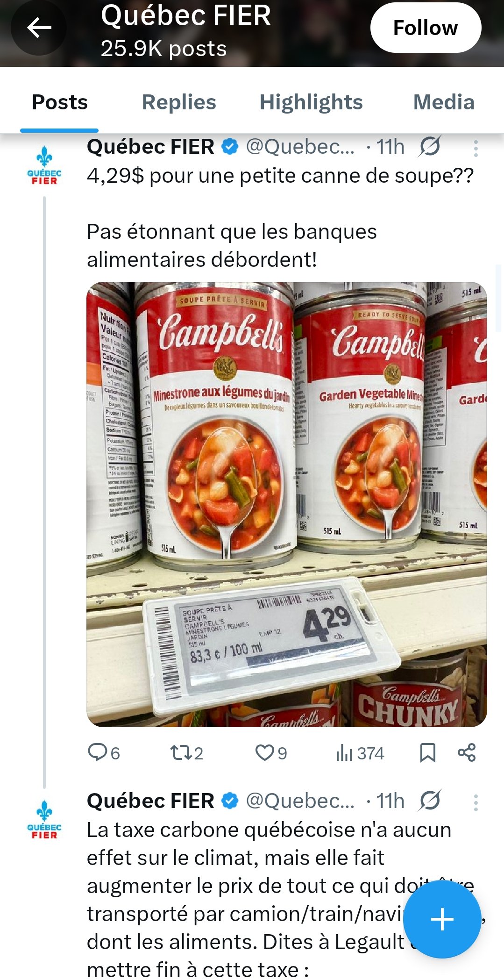Open the first post's three-dot menu
Screen dimensions: 504x980
click(x=476, y=148)
